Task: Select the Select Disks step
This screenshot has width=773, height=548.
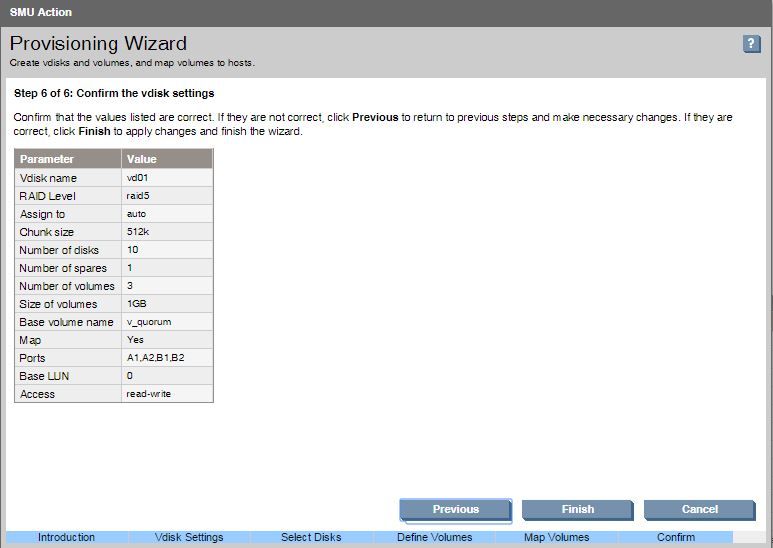Action: [x=311, y=538]
